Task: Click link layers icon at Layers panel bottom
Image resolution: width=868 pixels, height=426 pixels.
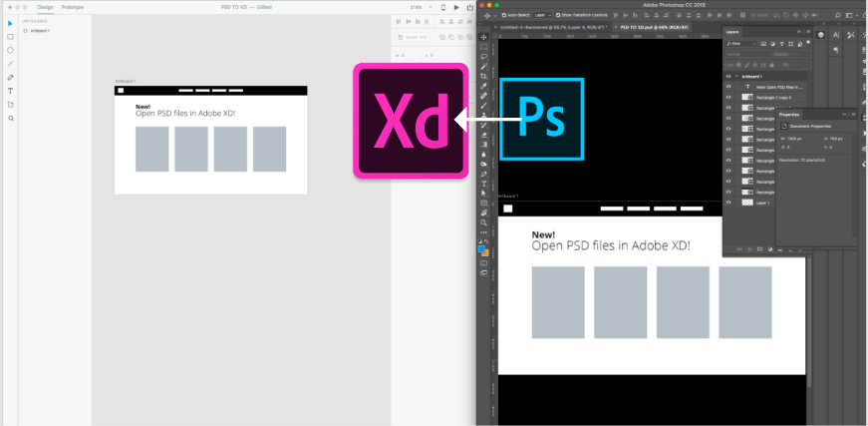Action: pos(739,249)
